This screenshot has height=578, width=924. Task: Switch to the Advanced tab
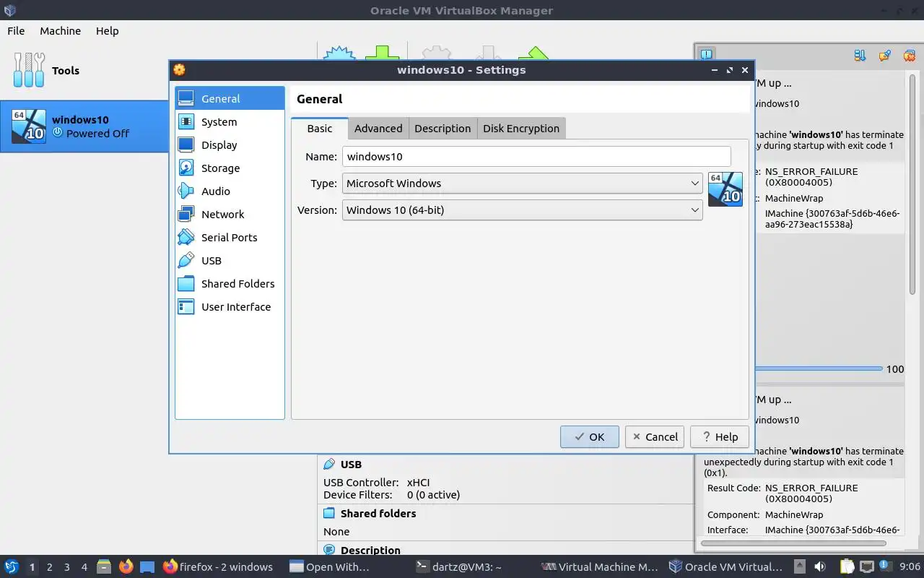pyautogui.click(x=378, y=129)
